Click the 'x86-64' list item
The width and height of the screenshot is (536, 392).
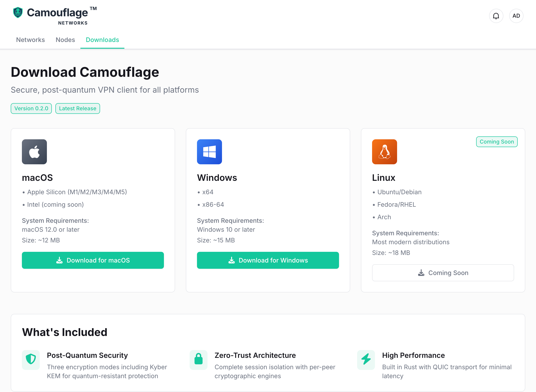point(213,204)
